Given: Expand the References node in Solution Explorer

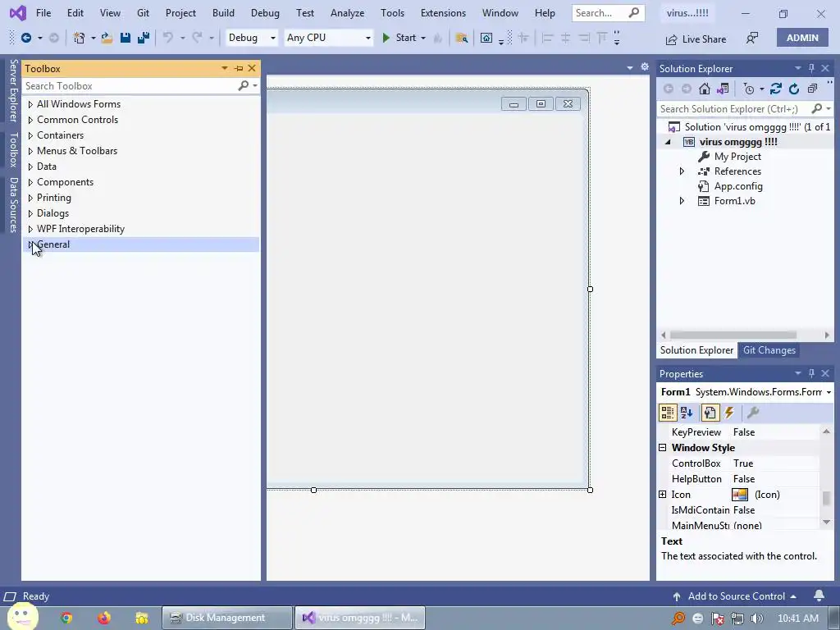Looking at the screenshot, I should click(682, 171).
